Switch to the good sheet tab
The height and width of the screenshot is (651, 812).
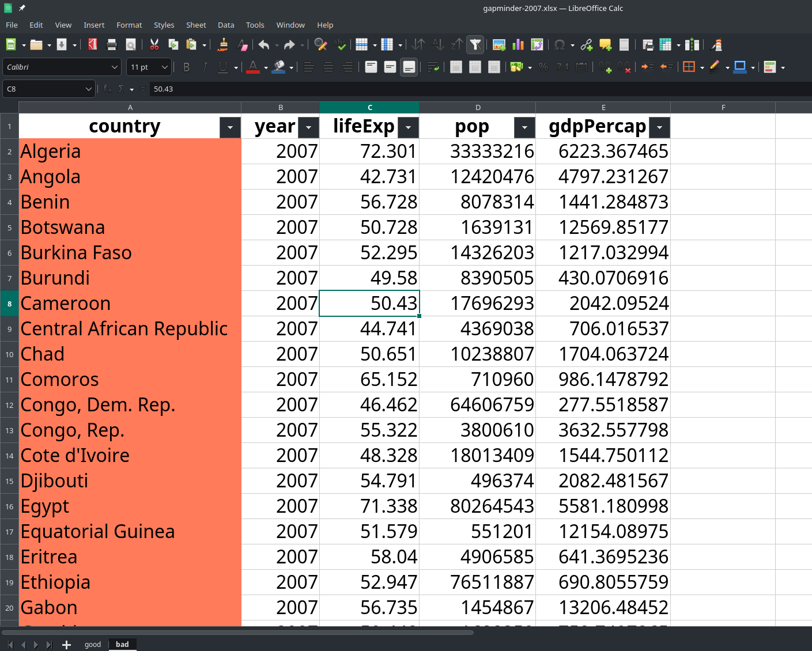[93, 644]
